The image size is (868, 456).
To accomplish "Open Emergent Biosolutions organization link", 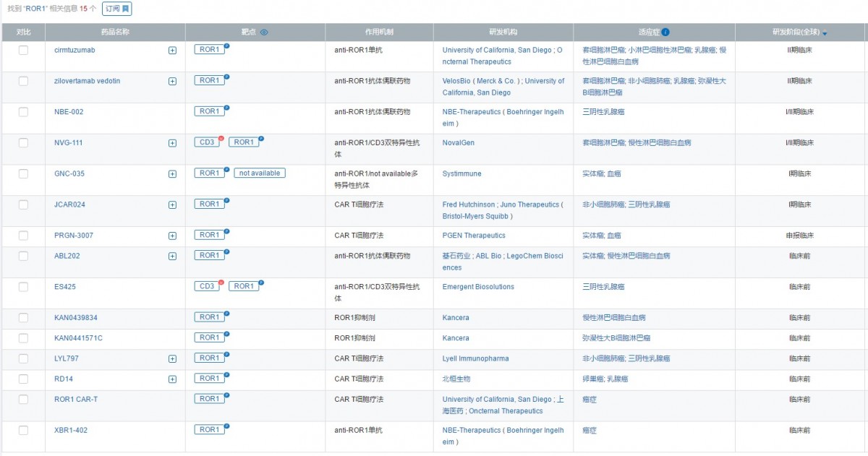I will [478, 287].
